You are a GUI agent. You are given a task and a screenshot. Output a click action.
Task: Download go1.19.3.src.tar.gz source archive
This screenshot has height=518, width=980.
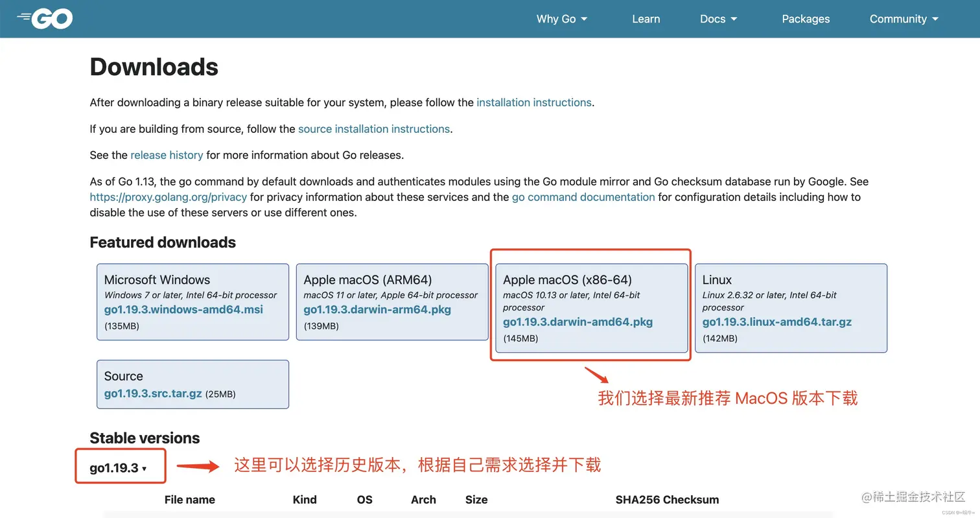pyautogui.click(x=153, y=394)
